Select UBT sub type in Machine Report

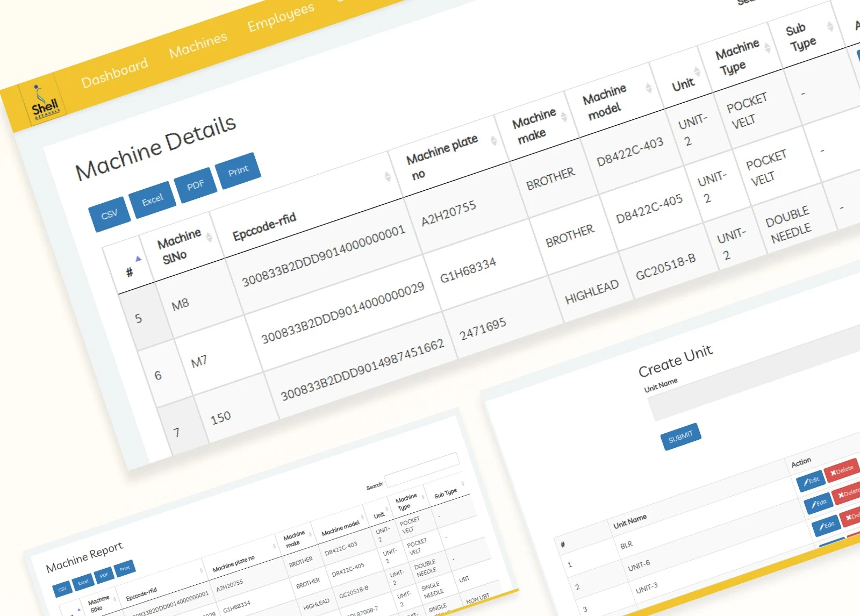[464, 579]
